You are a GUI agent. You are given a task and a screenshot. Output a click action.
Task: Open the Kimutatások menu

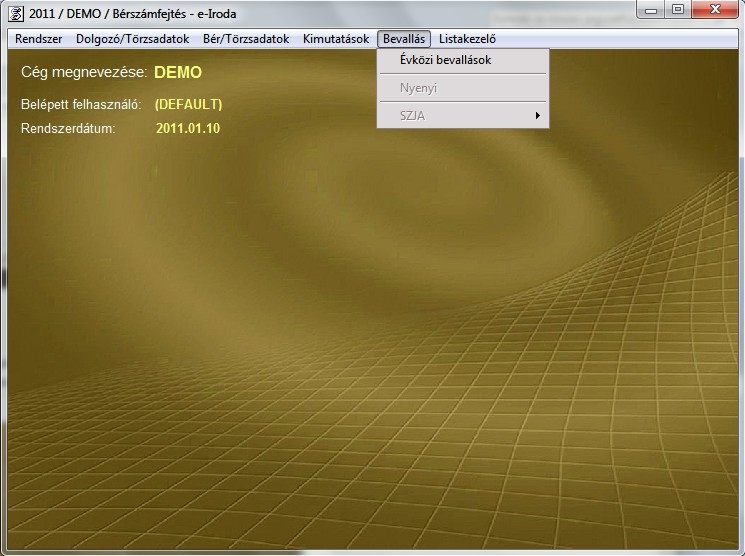(336, 39)
